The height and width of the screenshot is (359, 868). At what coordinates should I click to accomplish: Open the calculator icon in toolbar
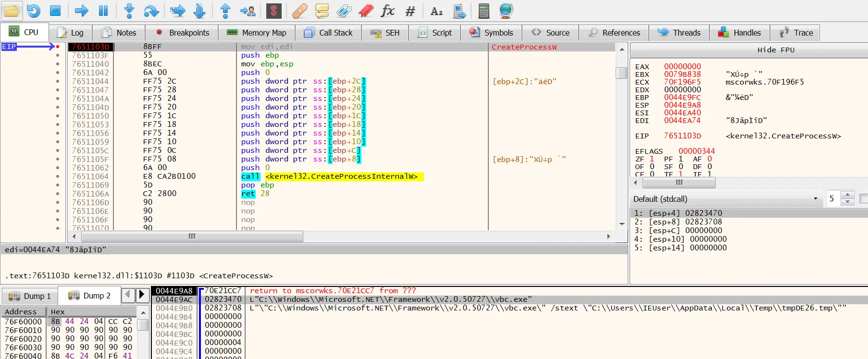coord(484,10)
